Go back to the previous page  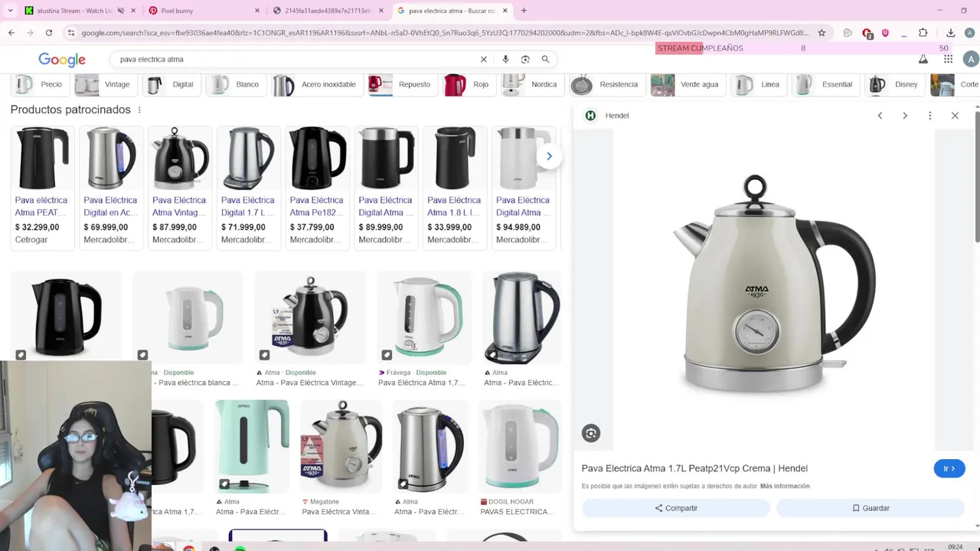[x=11, y=33]
